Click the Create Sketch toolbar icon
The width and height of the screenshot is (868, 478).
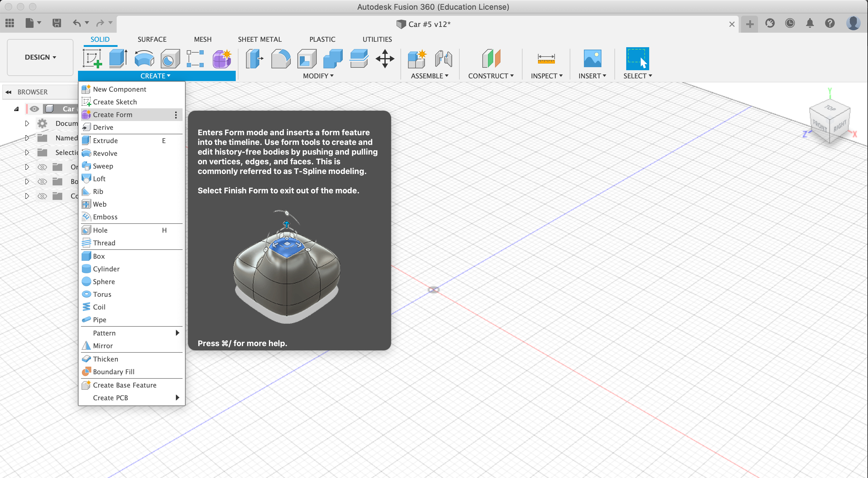tap(92, 59)
